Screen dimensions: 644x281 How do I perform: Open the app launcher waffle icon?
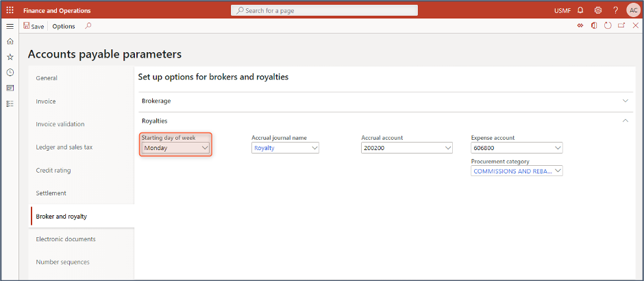(x=10, y=10)
